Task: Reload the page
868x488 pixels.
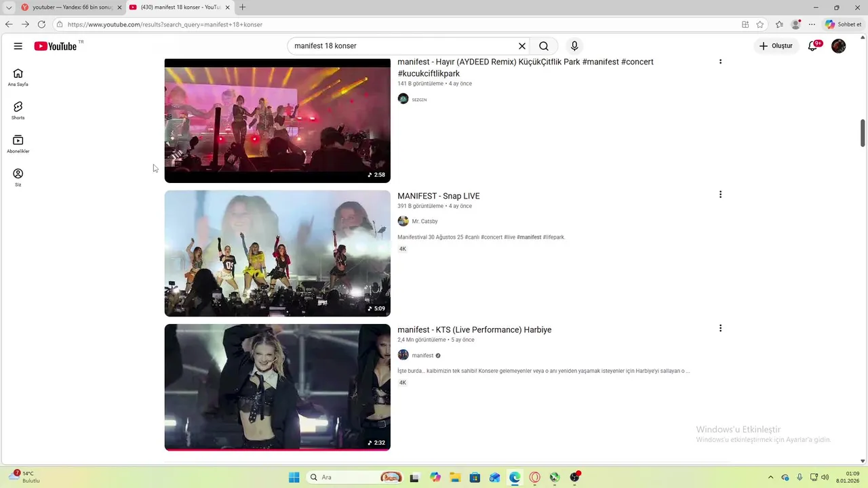Action: pos(41,24)
